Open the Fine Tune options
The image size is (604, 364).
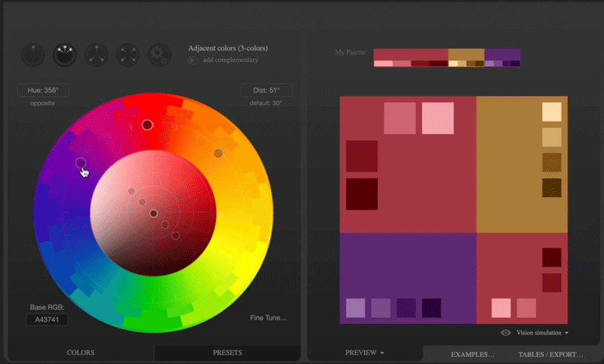268,318
